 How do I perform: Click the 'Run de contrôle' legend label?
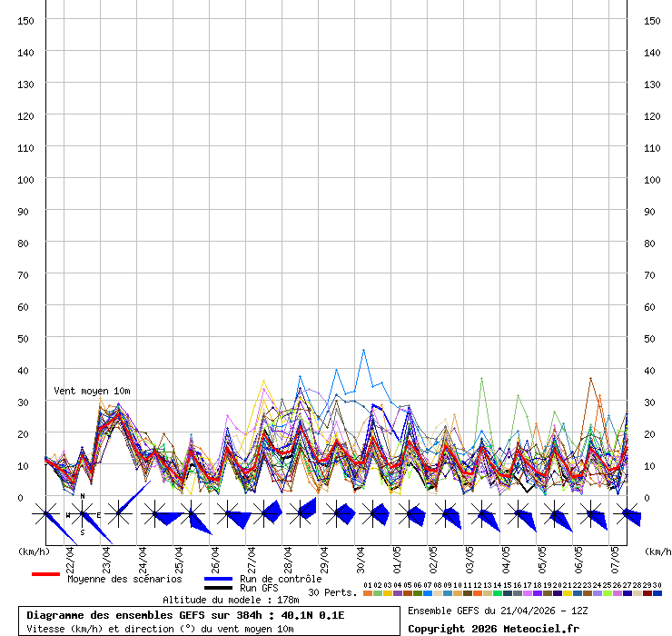click(x=281, y=579)
